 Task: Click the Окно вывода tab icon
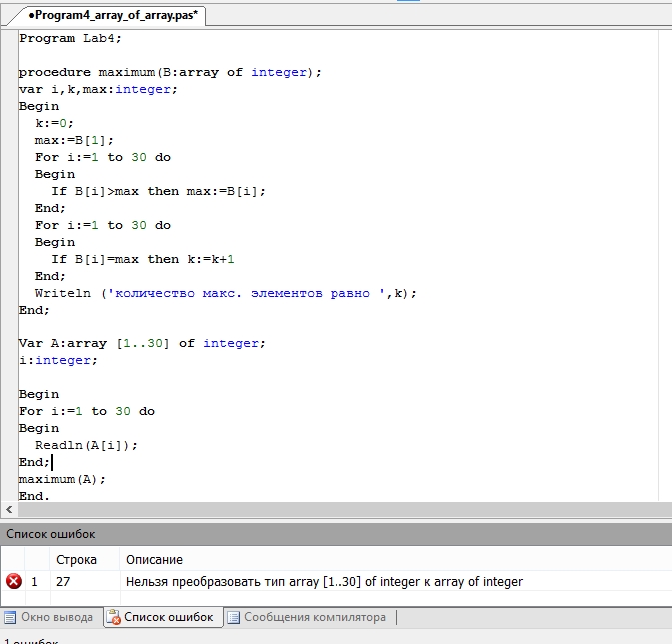coord(10,617)
